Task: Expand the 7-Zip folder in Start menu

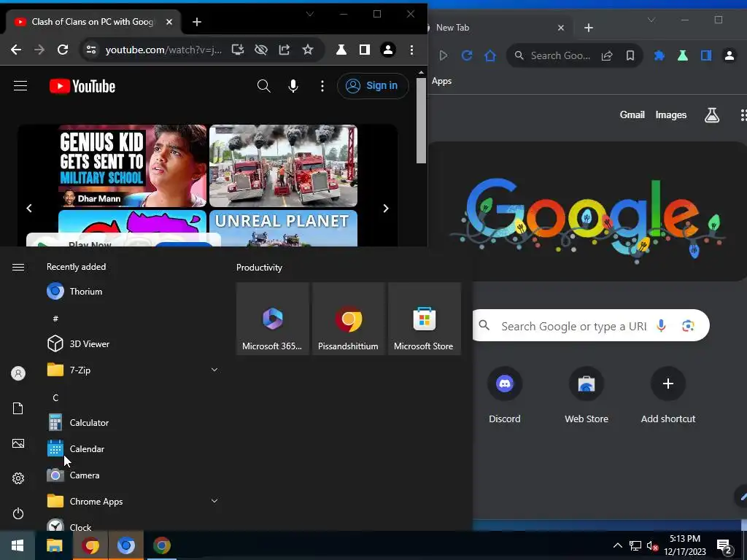Action: point(133,370)
